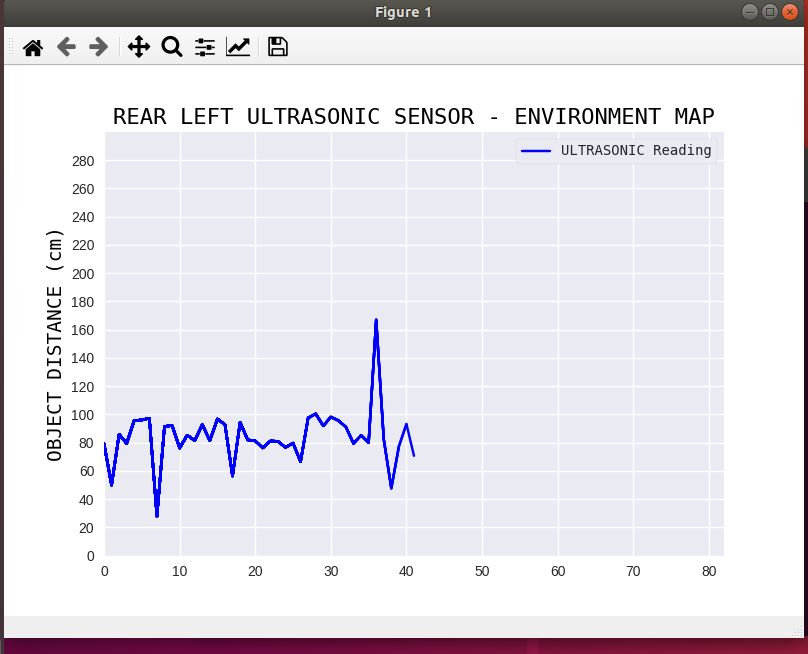Screen dimensions: 808x654
Task: Activate the pan/move axes tool
Action: (x=139, y=47)
